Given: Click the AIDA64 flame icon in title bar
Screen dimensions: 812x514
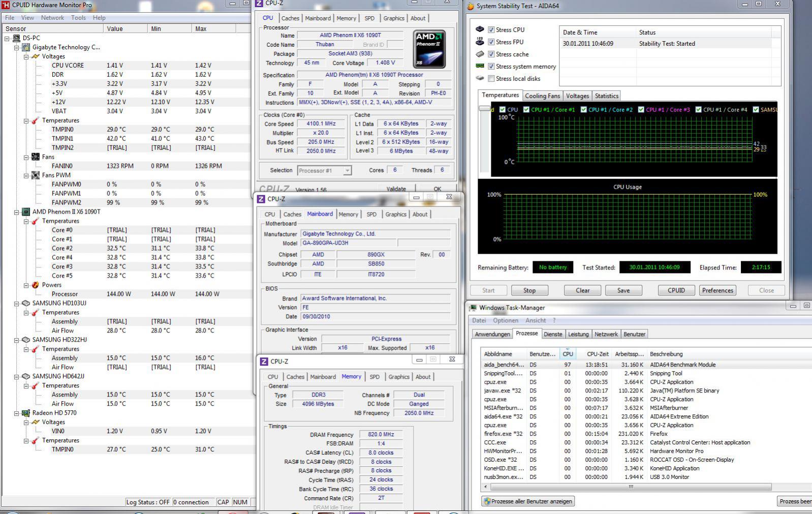Looking at the screenshot, I should pos(471,6).
